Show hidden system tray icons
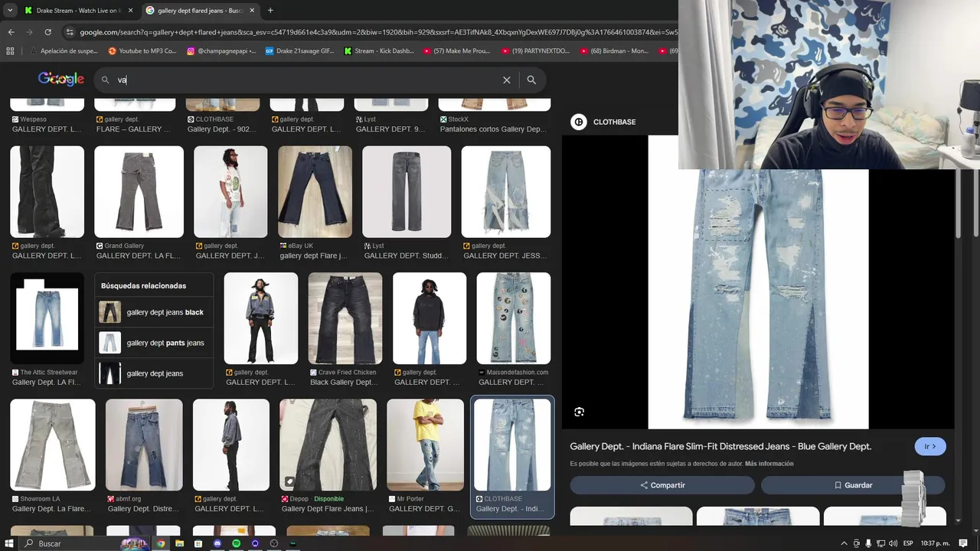This screenshot has width=980, height=551. (x=844, y=543)
